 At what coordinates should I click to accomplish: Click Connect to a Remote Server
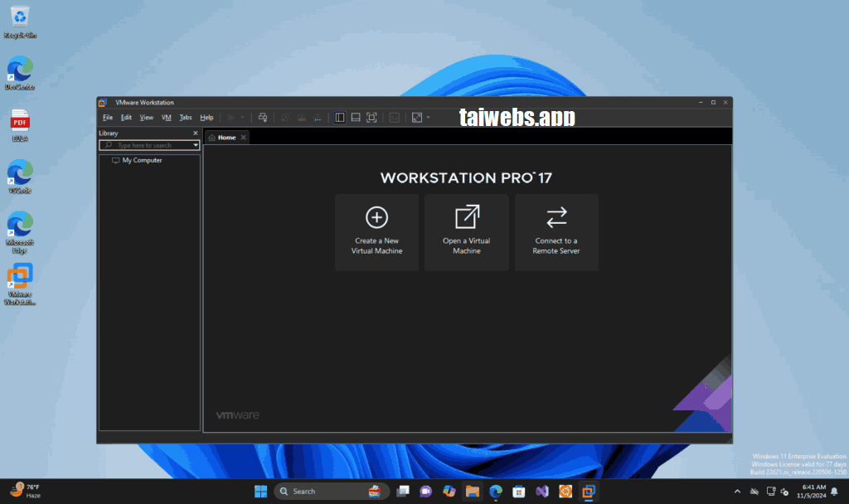556,232
